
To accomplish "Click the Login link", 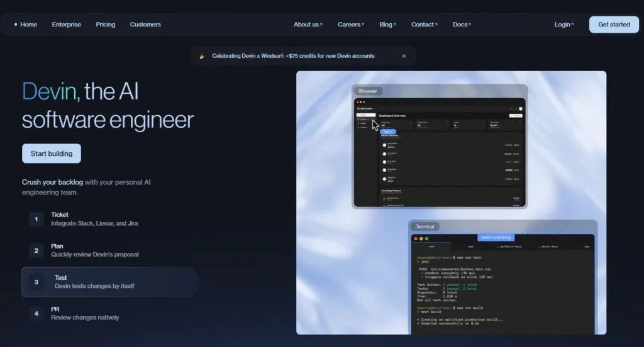I will click(x=564, y=25).
